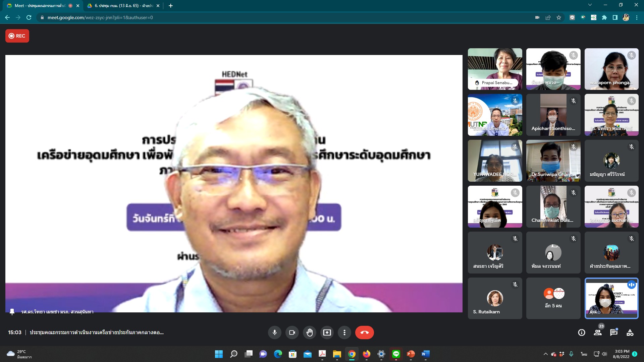Open the Activities panel icon
This screenshot has width=644, height=362.
tap(630, 333)
